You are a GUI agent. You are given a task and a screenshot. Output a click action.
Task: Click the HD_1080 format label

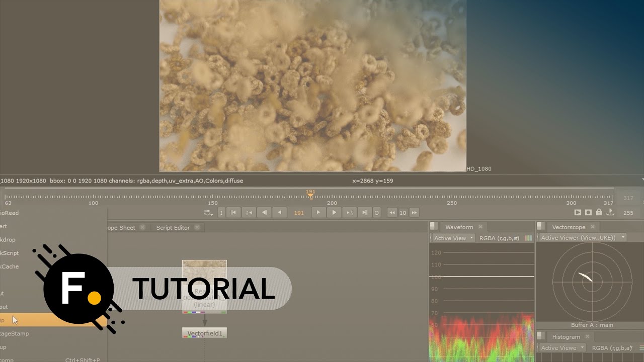coord(479,169)
